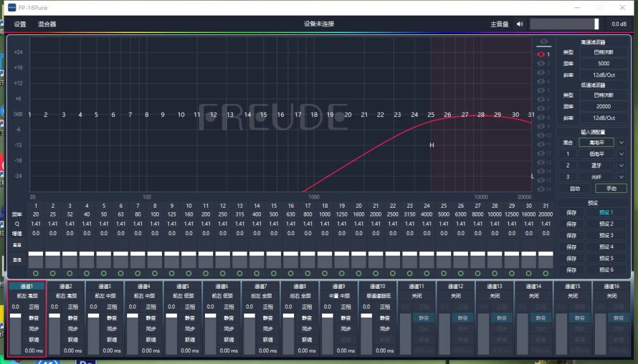Select the 通道12 channel tab
638x364 pixels.
[455, 286]
